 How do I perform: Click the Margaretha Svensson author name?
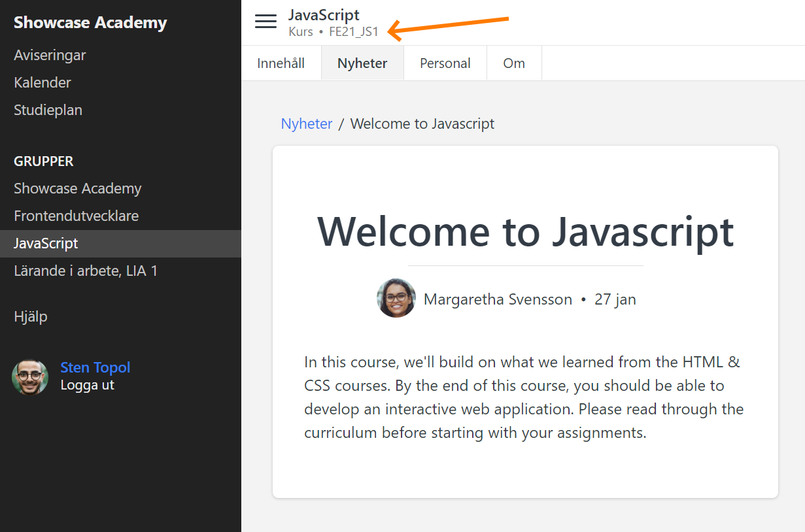tap(498, 299)
